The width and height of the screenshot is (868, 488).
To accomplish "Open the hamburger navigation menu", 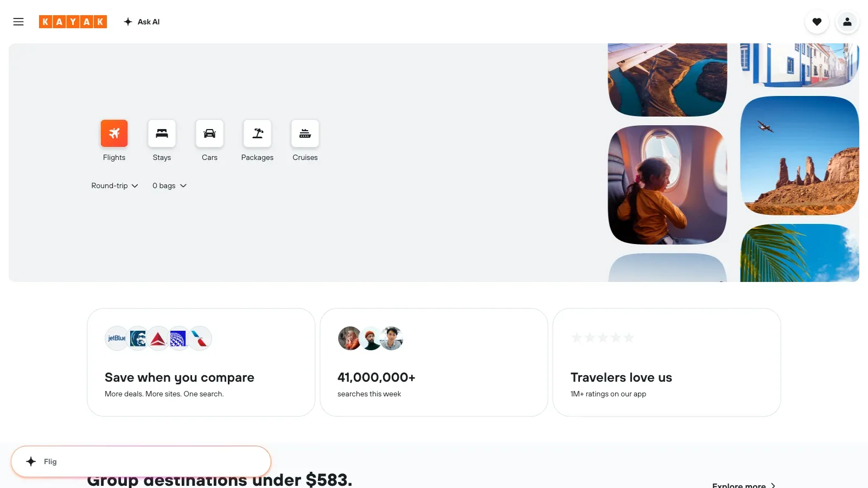I will pyautogui.click(x=18, y=22).
